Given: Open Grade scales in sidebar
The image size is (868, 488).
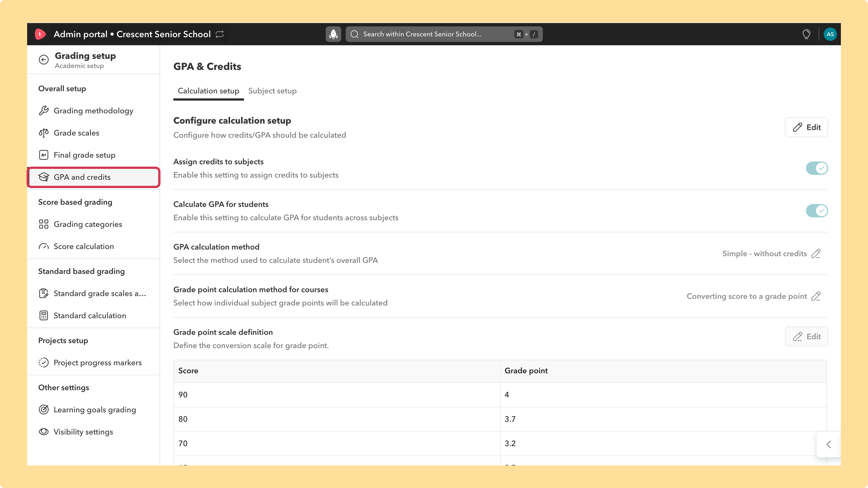Looking at the screenshot, I should pos(93,133).
